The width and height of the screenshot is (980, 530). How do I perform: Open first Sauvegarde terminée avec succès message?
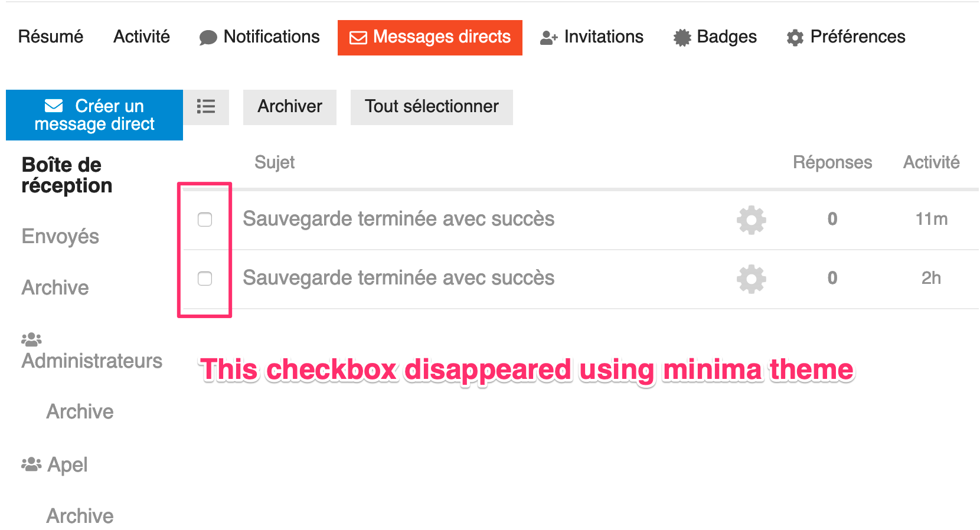(398, 219)
